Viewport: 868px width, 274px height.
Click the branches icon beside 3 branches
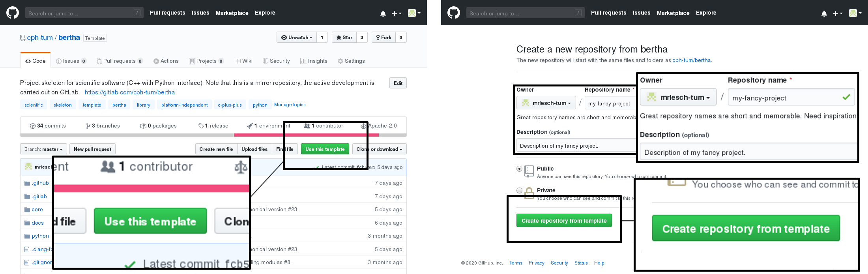click(x=88, y=126)
